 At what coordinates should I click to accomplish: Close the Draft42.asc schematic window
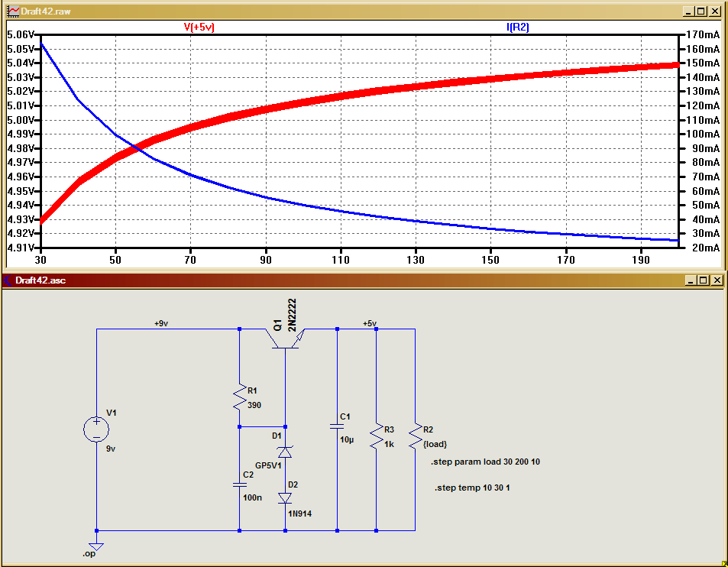(x=717, y=280)
